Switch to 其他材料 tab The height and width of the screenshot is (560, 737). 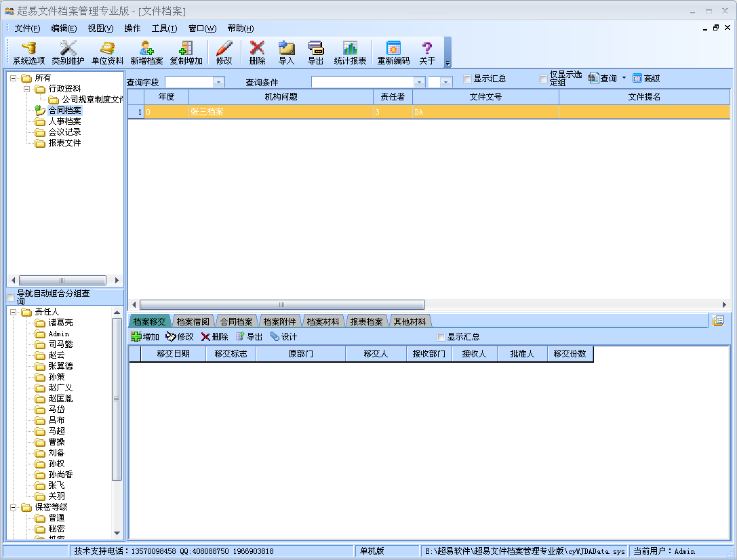coord(410,322)
